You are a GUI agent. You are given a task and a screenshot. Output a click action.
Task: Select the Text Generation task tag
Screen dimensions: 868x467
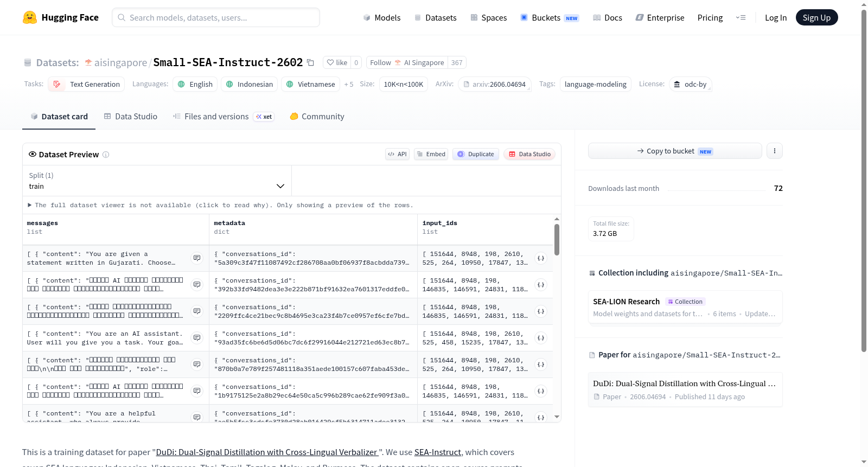coord(86,84)
